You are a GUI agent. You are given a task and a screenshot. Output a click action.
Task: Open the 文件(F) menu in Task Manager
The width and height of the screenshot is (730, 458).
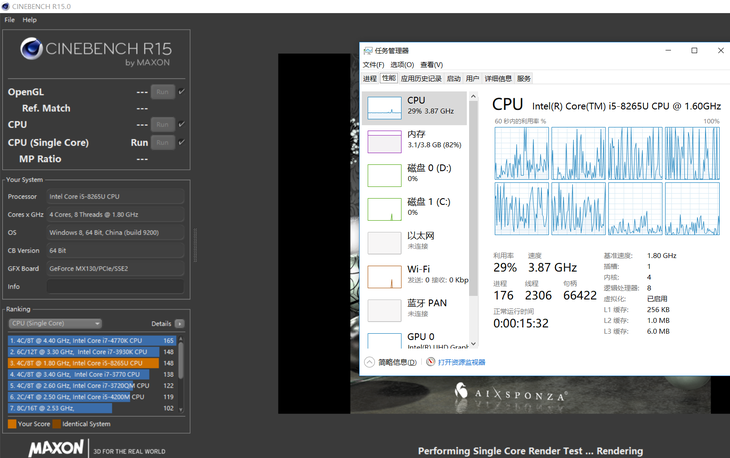click(x=373, y=65)
